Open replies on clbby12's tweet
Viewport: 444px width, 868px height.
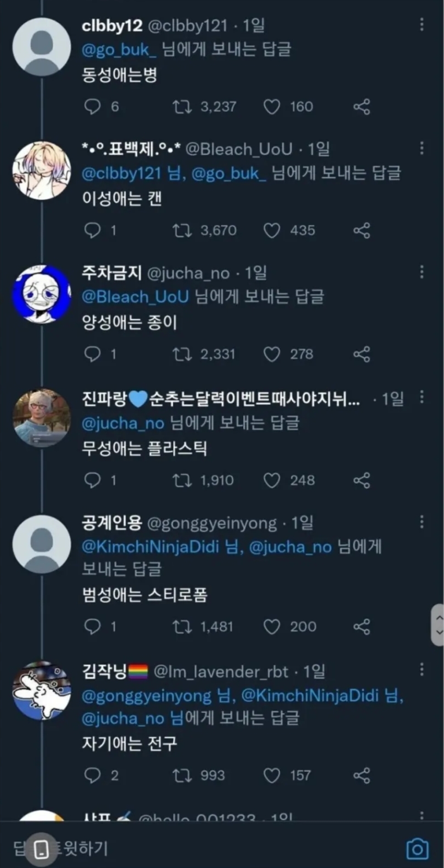point(93,107)
